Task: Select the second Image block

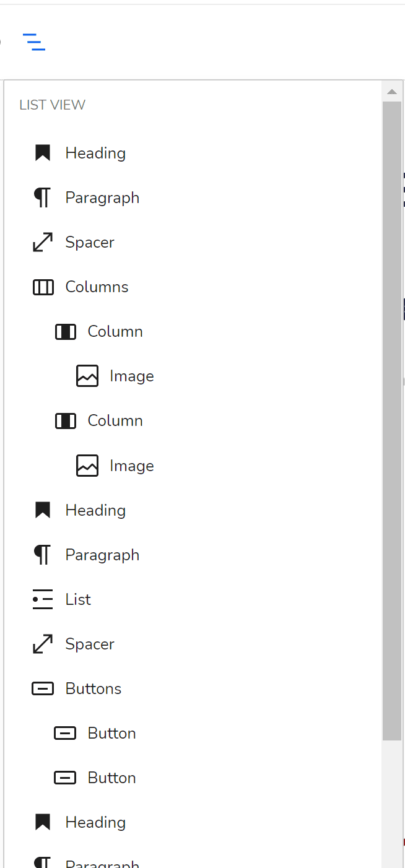Action: pyautogui.click(x=131, y=466)
